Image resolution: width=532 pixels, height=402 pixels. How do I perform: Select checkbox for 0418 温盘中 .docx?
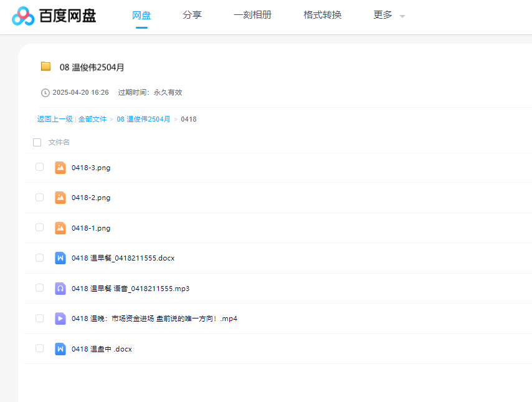click(40, 348)
